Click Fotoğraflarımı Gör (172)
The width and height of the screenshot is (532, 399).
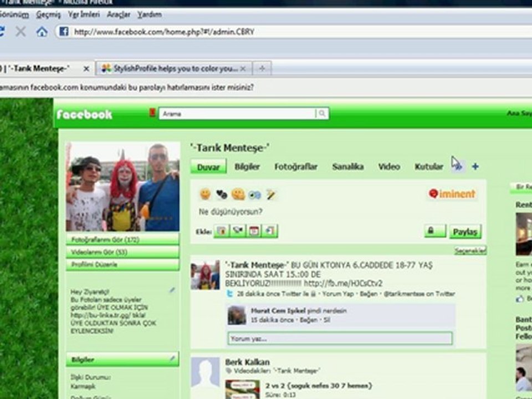pos(122,239)
